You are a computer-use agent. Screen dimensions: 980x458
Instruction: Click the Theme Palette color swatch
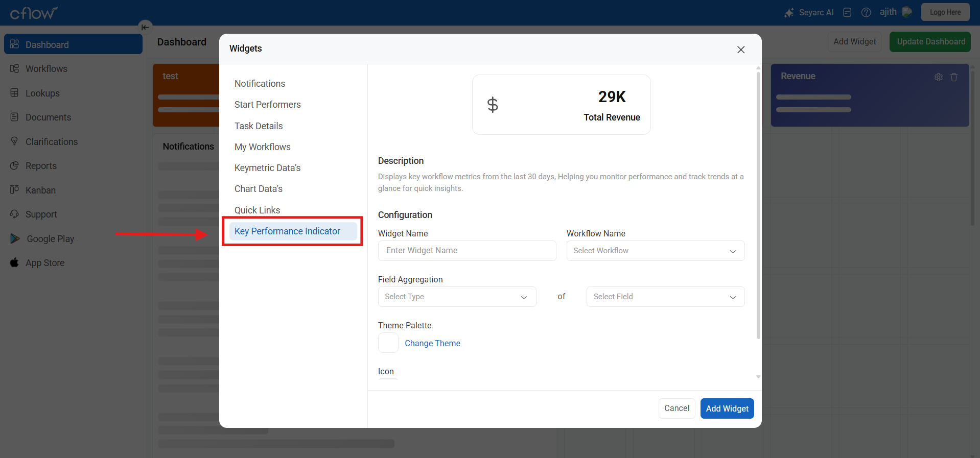click(388, 343)
